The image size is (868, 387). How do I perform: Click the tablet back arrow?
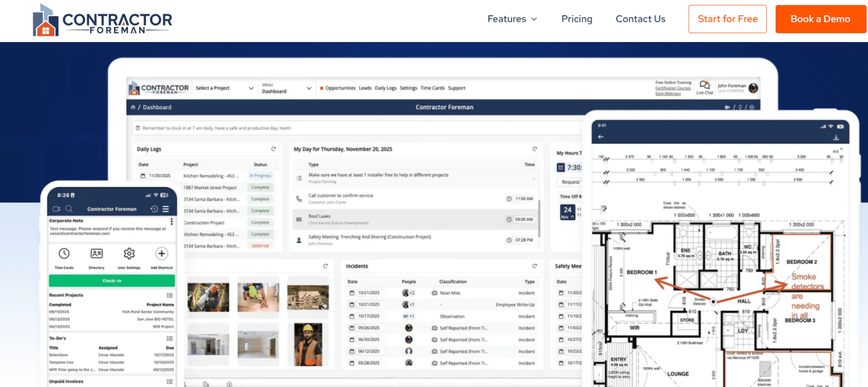coord(601,137)
